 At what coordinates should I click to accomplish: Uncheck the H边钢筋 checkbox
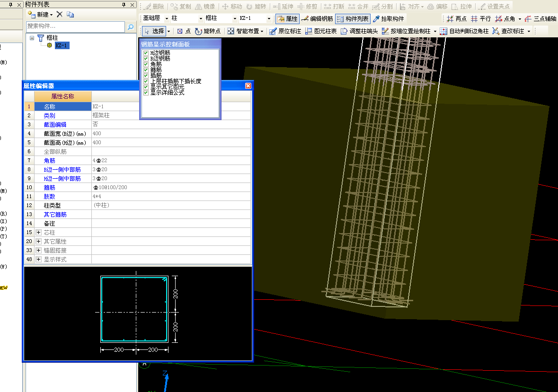(x=146, y=52)
